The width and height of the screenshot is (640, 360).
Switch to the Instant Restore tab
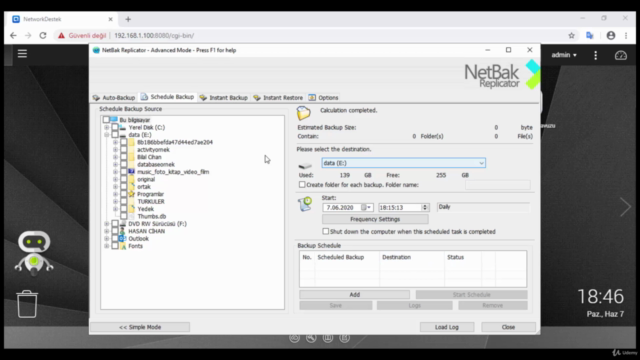click(278, 98)
